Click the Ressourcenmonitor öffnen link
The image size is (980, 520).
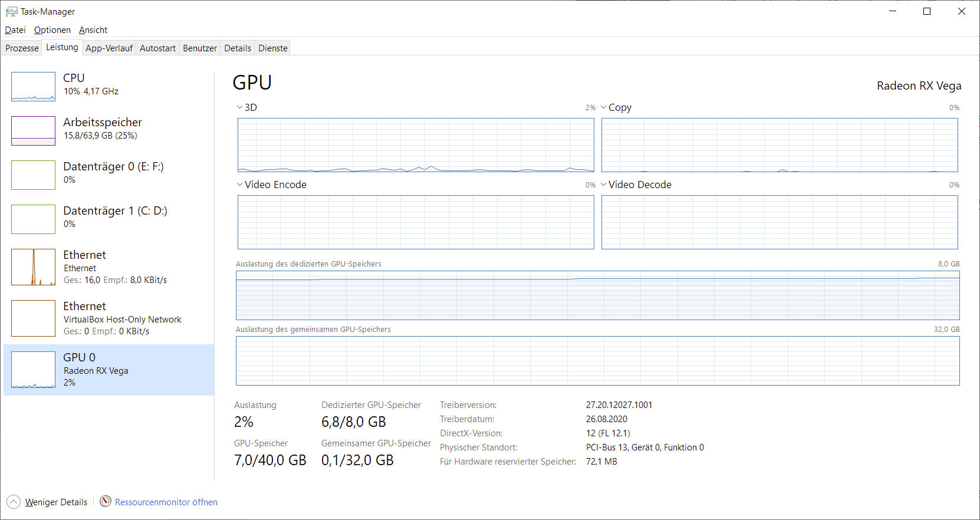(x=166, y=502)
